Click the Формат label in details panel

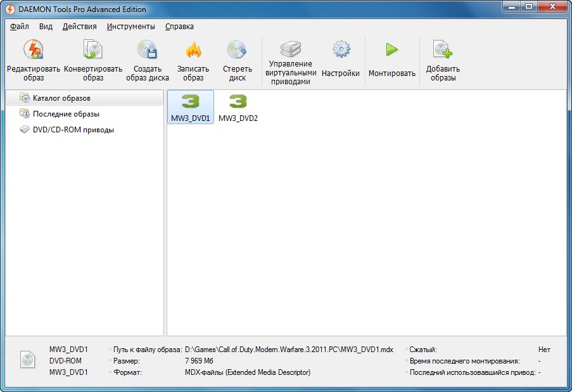127,372
